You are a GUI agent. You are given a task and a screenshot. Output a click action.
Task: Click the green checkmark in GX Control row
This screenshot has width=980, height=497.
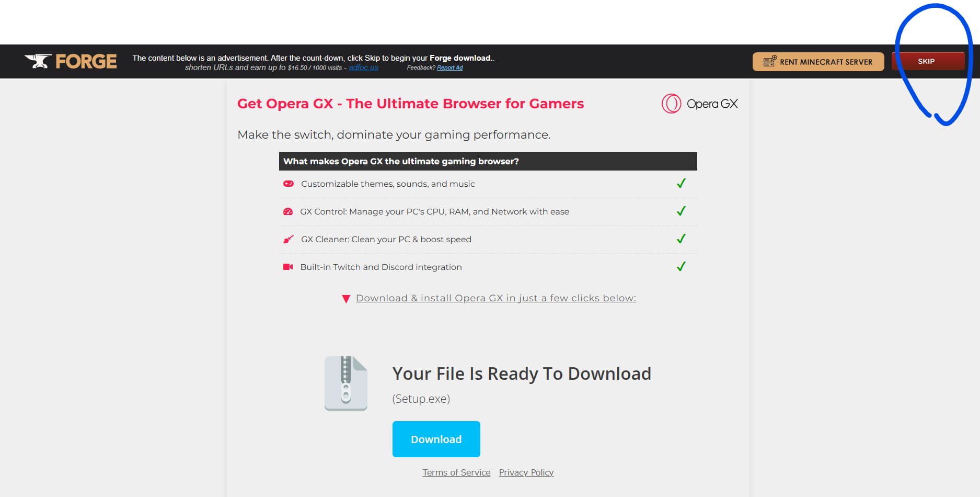click(681, 211)
